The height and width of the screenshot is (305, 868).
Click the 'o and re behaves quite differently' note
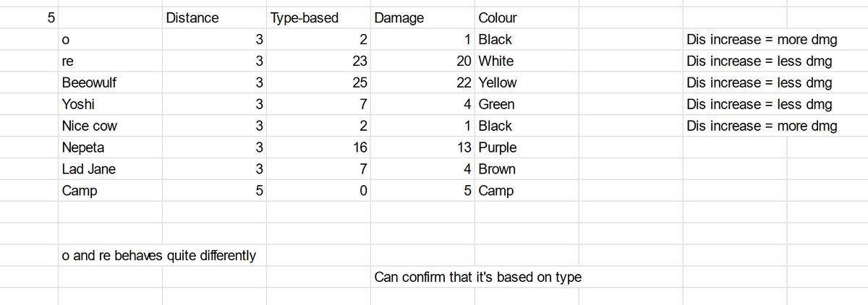[x=159, y=255]
